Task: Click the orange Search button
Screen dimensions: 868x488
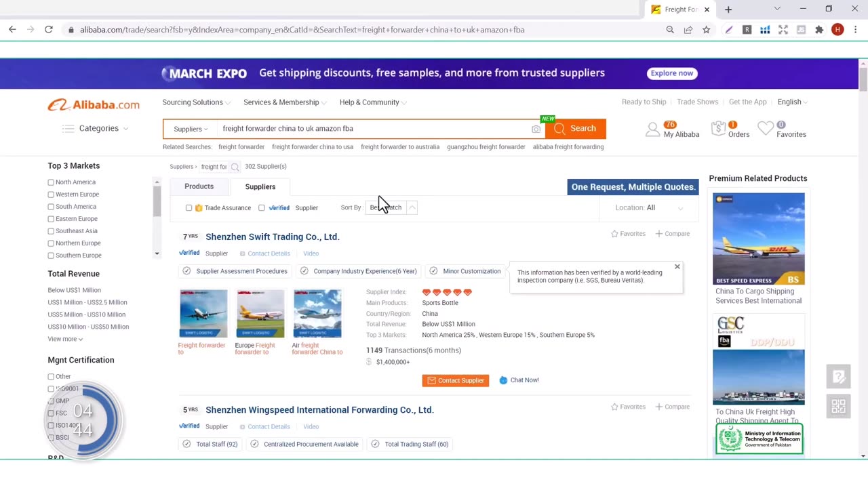Action: [x=576, y=129]
